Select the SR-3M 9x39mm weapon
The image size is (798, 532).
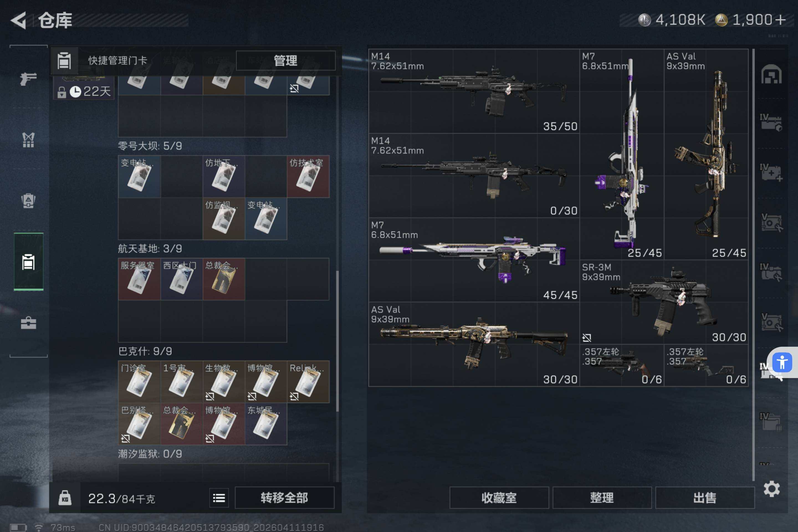point(664,302)
